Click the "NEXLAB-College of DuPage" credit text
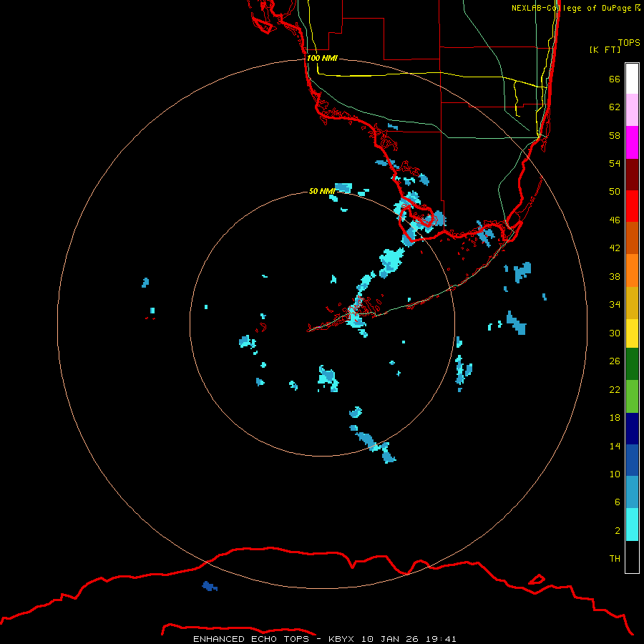Image resolution: width=644 pixels, height=644 pixels. (x=571, y=8)
